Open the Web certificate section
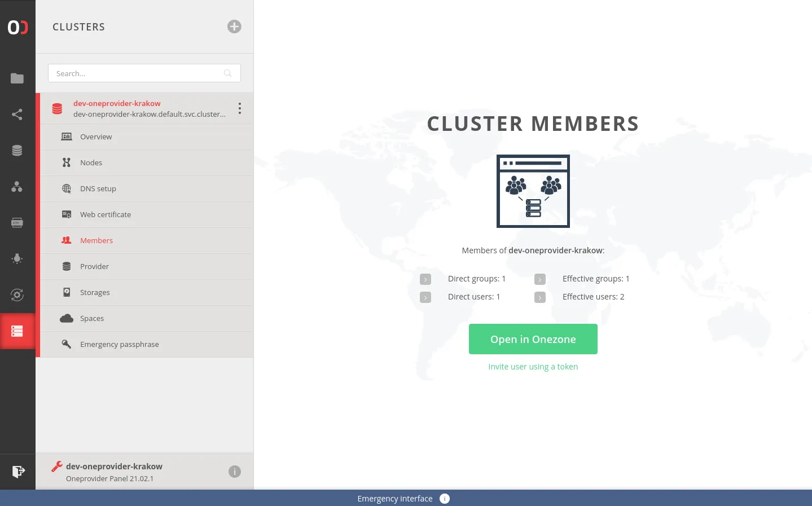Screen dimensions: 812x506 [106, 214]
